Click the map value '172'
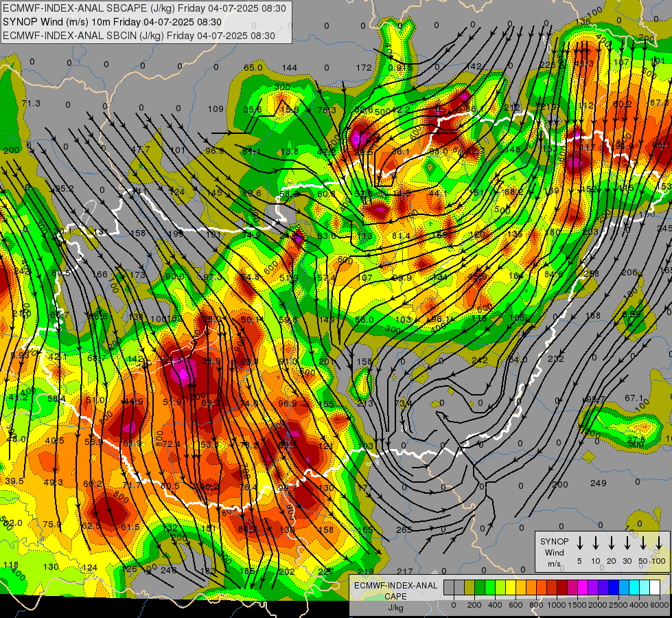 coord(364,67)
